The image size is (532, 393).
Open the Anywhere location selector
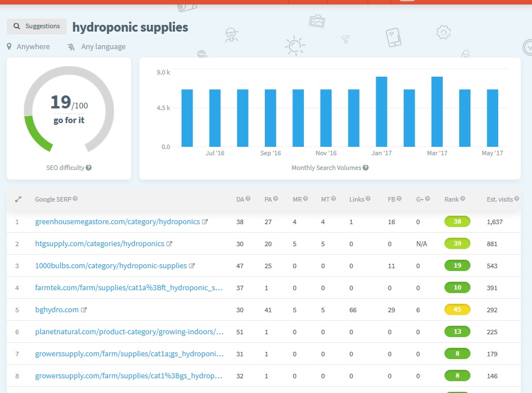pos(28,47)
